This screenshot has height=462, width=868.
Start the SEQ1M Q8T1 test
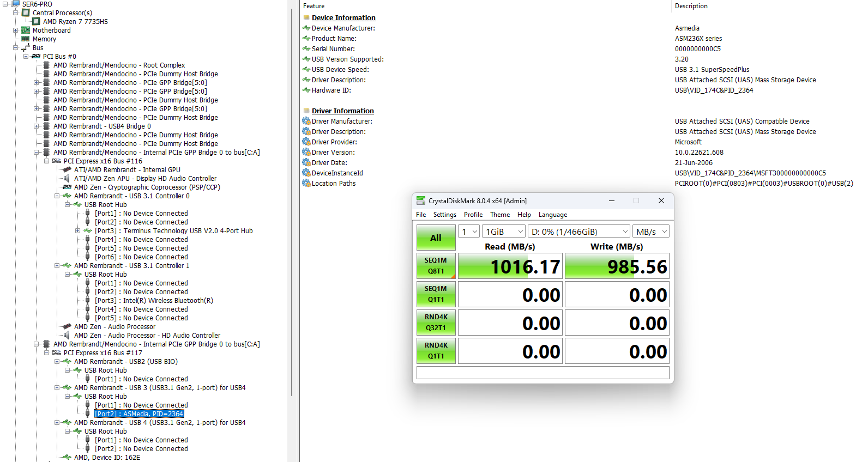pos(436,266)
